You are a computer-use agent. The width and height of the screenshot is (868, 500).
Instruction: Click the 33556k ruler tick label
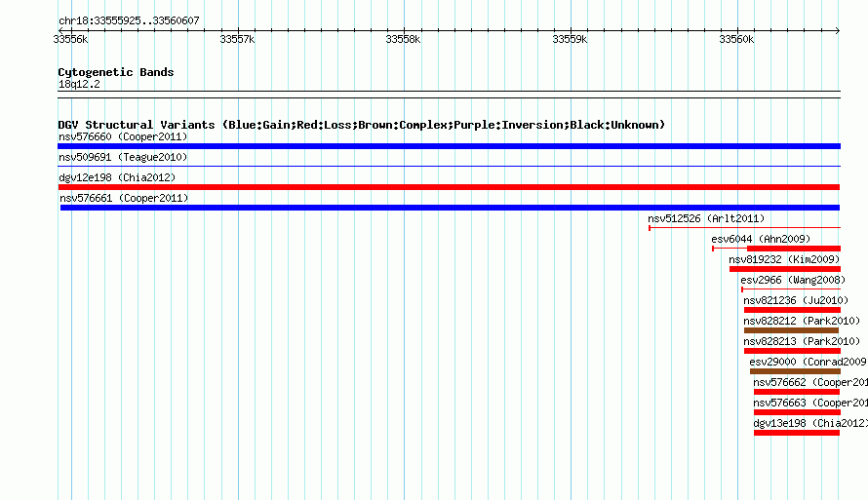(70, 39)
